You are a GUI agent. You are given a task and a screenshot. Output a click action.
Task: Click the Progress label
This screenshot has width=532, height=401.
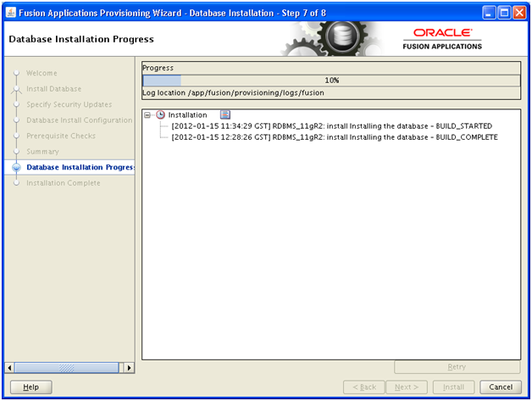point(158,68)
